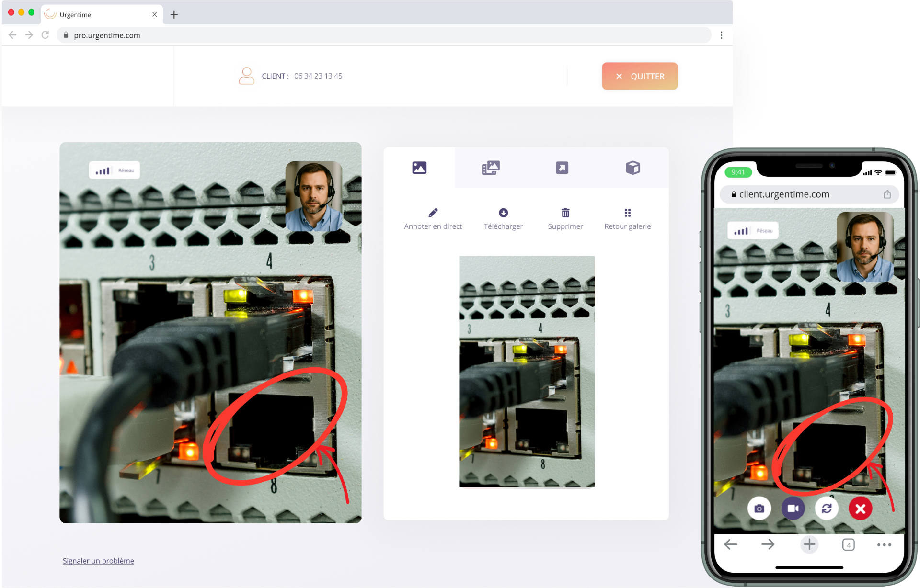Click the client user avatar icon
Image resolution: width=920 pixels, height=588 pixels.
click(x=247, y=76)
